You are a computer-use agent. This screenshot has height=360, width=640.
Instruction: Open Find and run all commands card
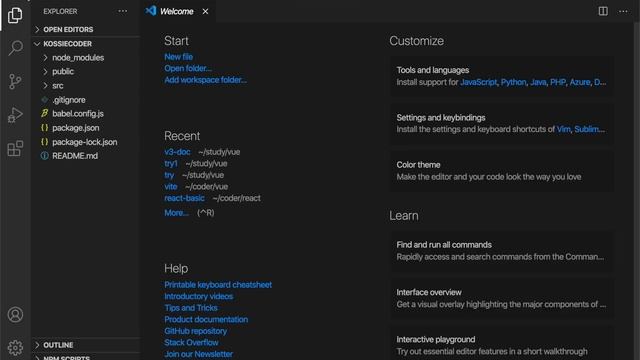pyautogui.click(x=502, y=251)
